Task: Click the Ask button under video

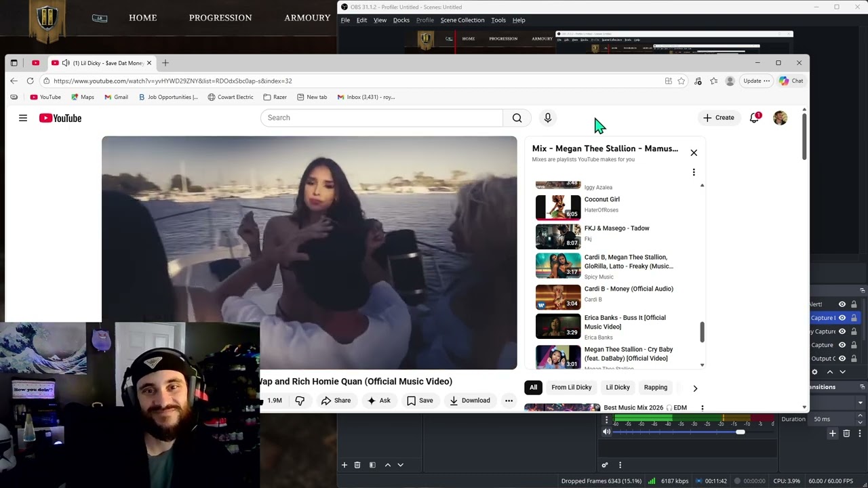Action: 378,401
